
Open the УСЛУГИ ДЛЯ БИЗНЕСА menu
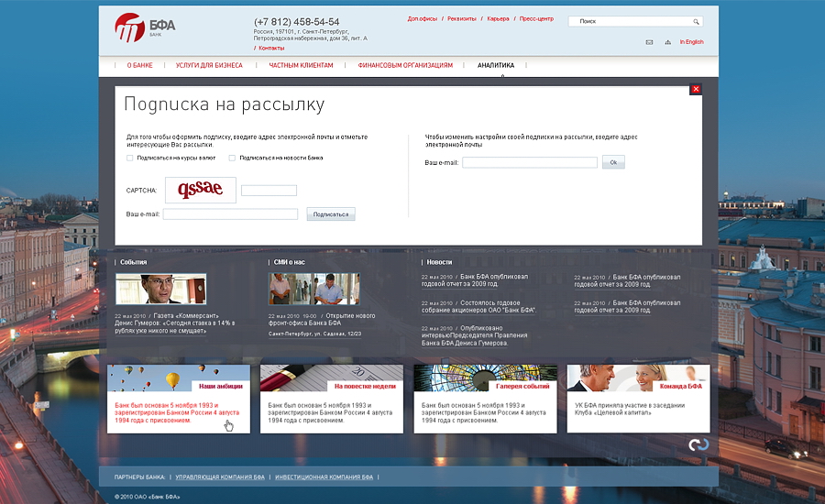pos(209,65)
